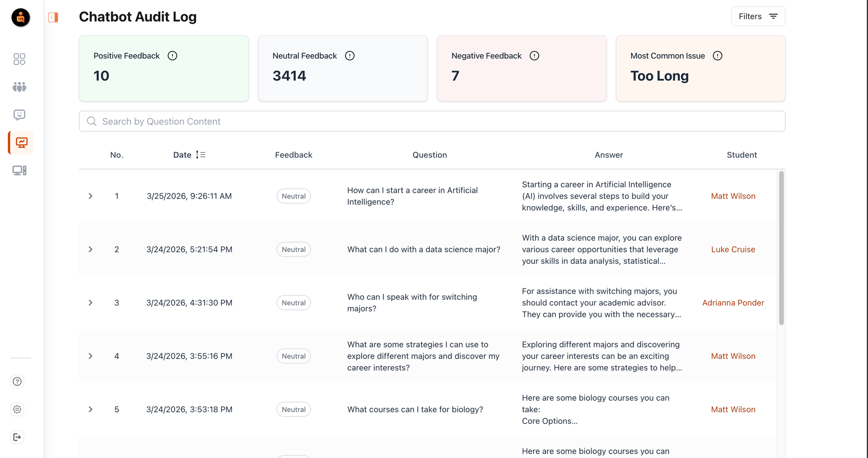Click the Positive Feedback info icon

coord(172,56)
